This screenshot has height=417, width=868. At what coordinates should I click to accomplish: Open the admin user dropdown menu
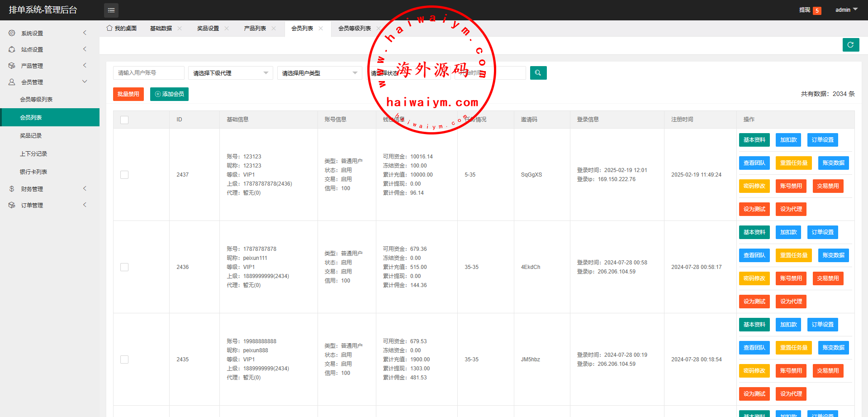846,10
